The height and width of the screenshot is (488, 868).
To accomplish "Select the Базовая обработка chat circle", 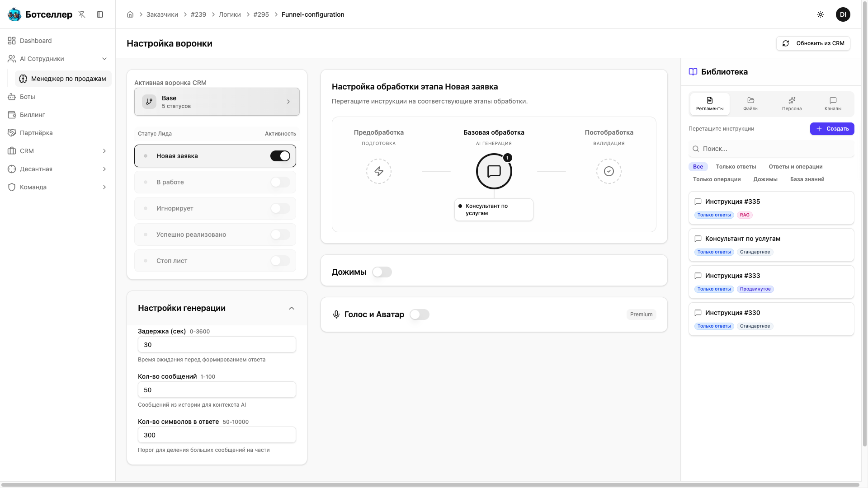I will [x=494, y=171].
